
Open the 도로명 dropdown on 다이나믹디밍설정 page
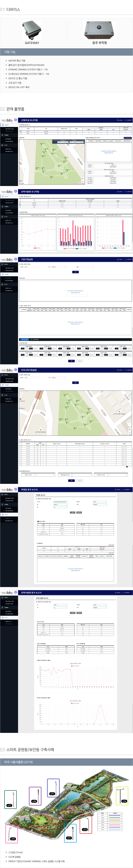click(32, 377)
